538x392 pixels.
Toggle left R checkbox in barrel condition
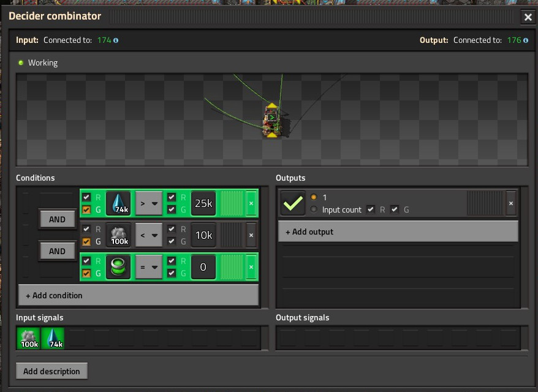(86, 261)
